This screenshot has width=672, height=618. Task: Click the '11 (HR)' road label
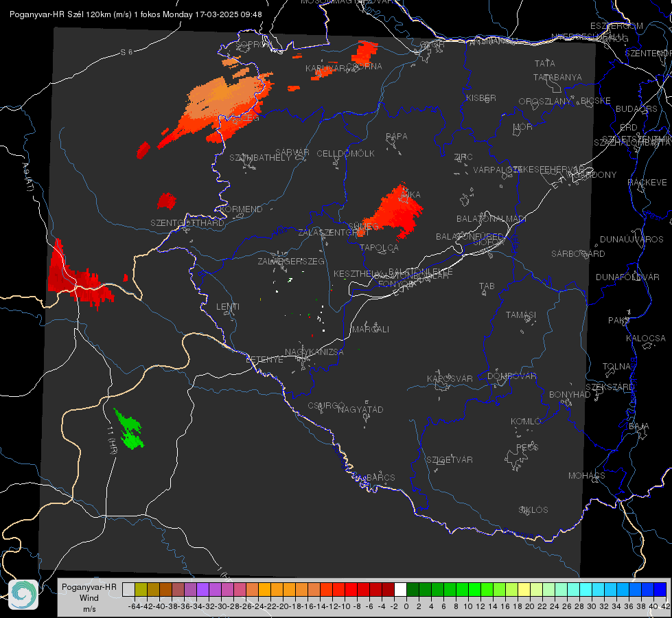point(111,441)
